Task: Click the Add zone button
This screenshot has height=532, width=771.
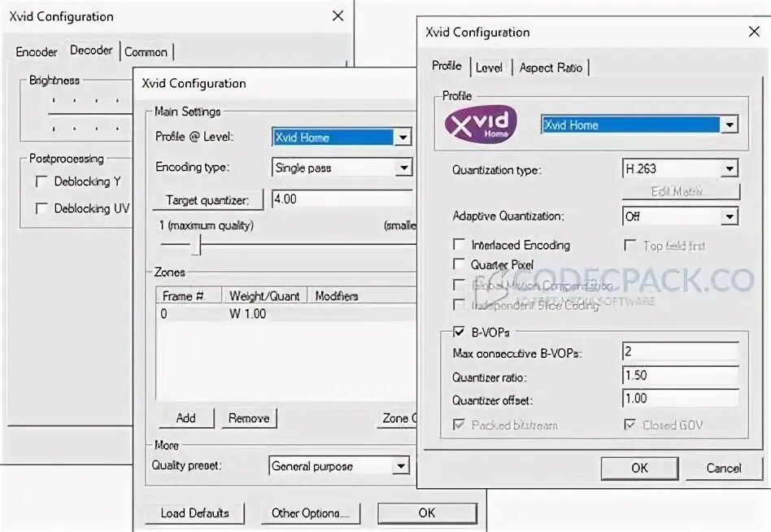Action: click(x=186, y=418)
